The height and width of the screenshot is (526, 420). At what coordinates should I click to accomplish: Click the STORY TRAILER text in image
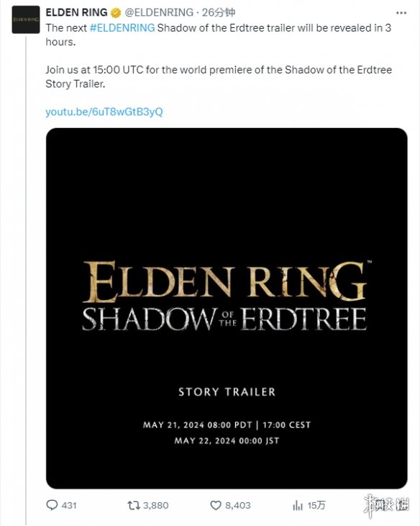click(x=227, y=392)
